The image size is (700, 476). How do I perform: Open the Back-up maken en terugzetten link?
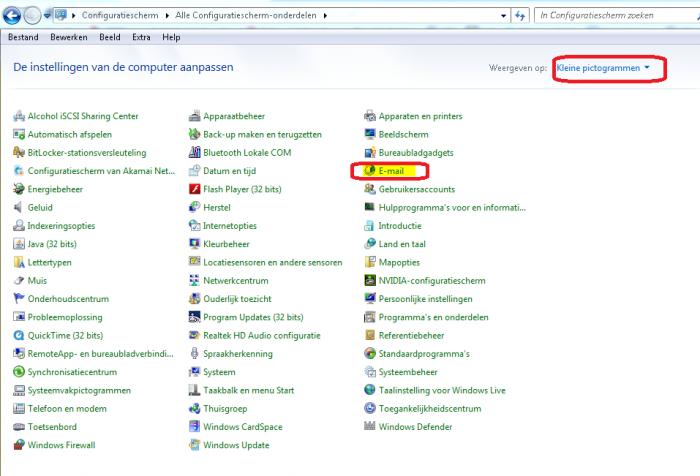click(262, 134)
